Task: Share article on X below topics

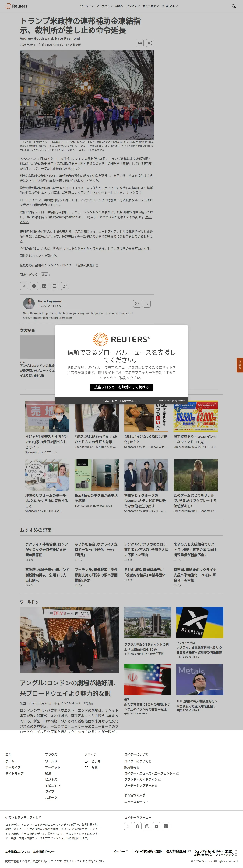Action: pyautogui.click(x=24, y=286)
